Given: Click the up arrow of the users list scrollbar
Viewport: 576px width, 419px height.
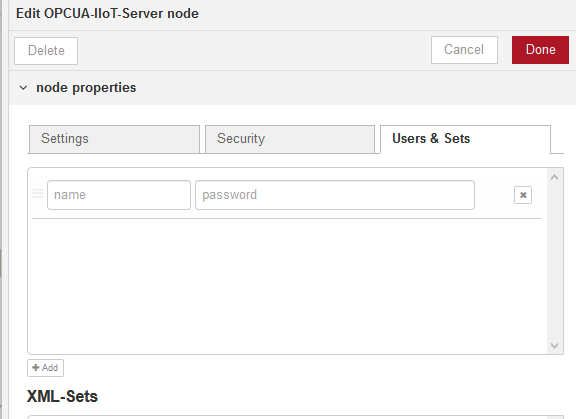Looking at the screenshot, I should point(555,178).
